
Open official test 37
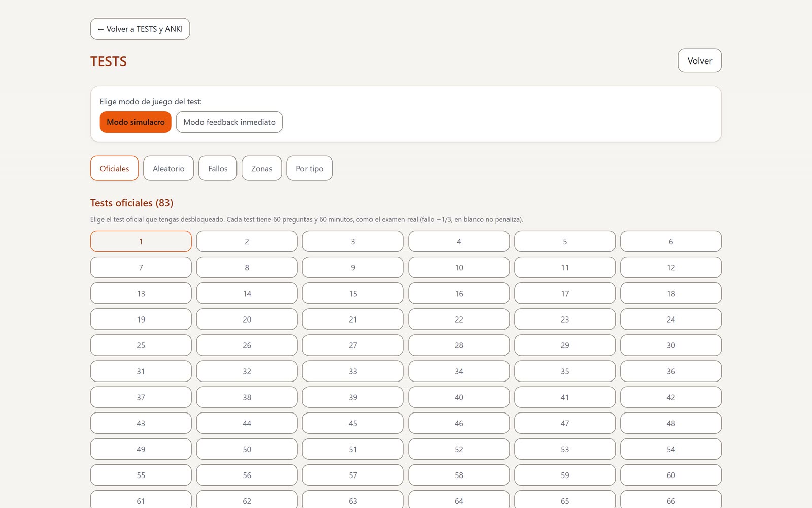pos(141,397)
